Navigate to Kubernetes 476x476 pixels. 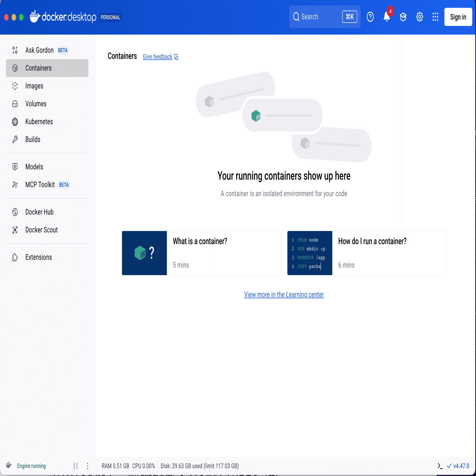coord(47,122)
